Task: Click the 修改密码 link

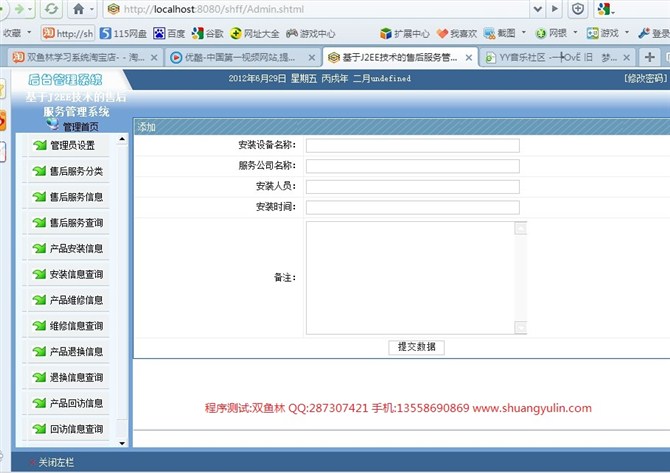Action: pos(643,78)
